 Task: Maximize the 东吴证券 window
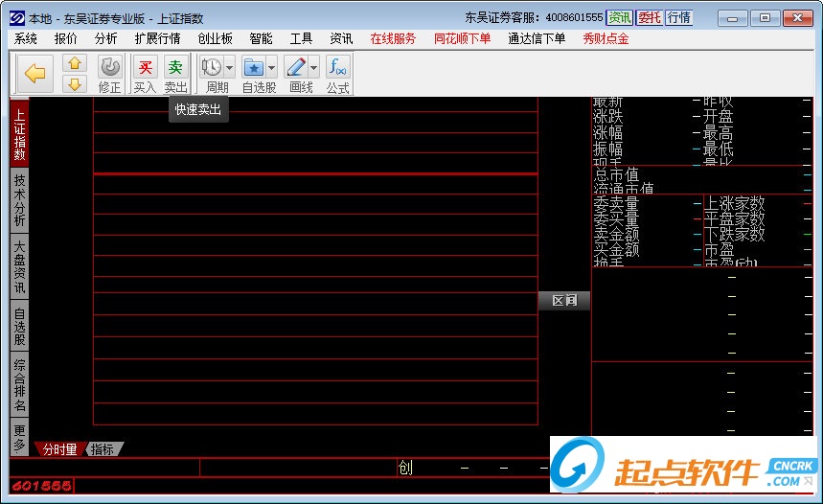[x=765, y=18]
